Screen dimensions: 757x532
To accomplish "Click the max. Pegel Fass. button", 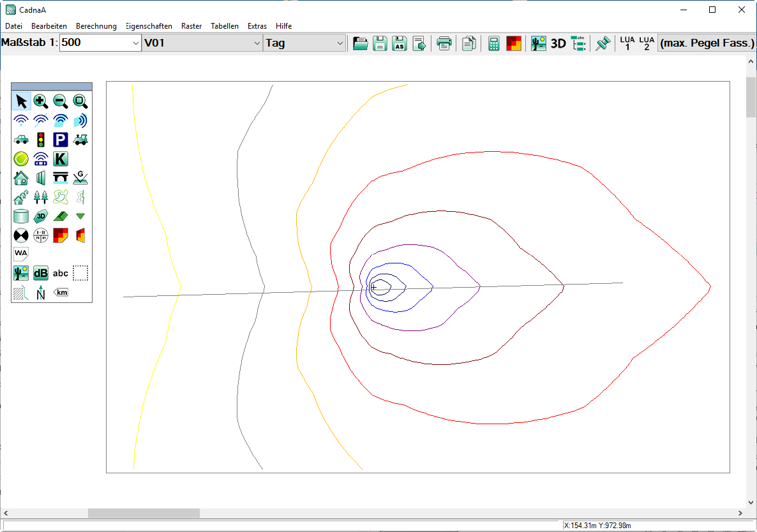I will 707,43.
